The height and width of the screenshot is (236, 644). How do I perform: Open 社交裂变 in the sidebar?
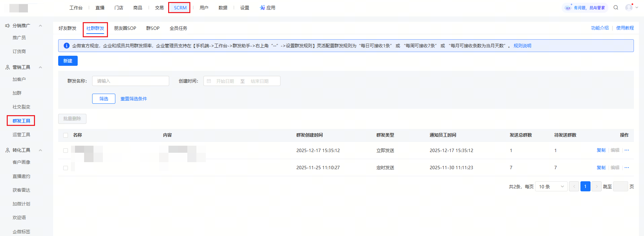21,107
